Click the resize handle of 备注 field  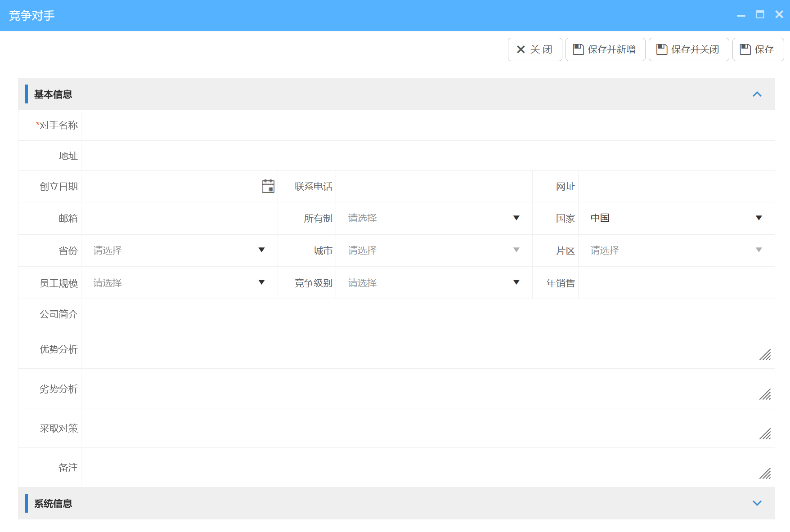click(766, 474)
